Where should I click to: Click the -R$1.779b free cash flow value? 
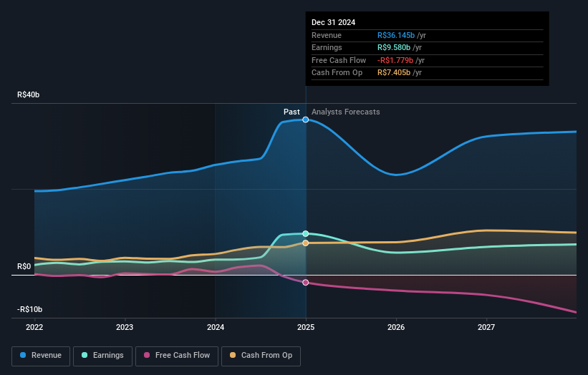tap(395, 60)
